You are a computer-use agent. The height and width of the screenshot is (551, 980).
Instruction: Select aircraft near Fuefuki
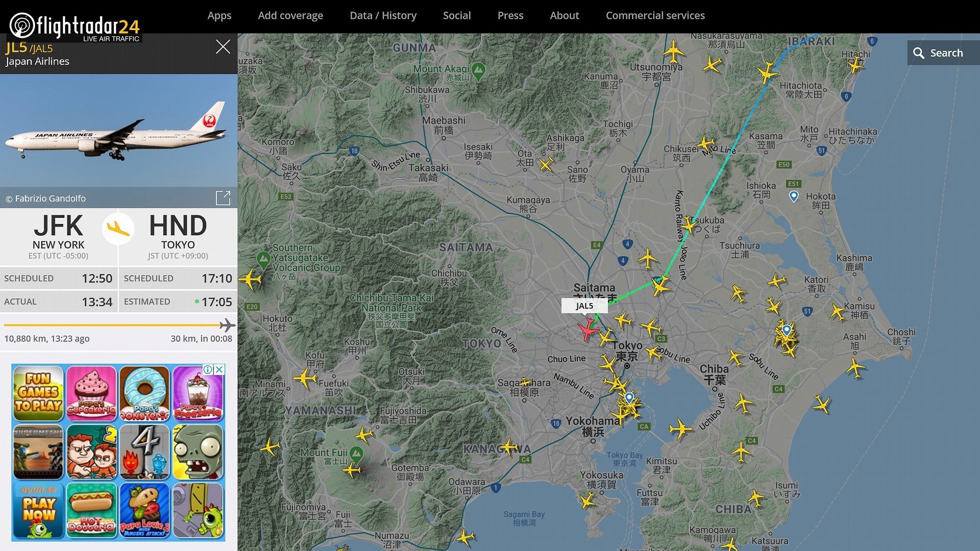tap(305, 379)
